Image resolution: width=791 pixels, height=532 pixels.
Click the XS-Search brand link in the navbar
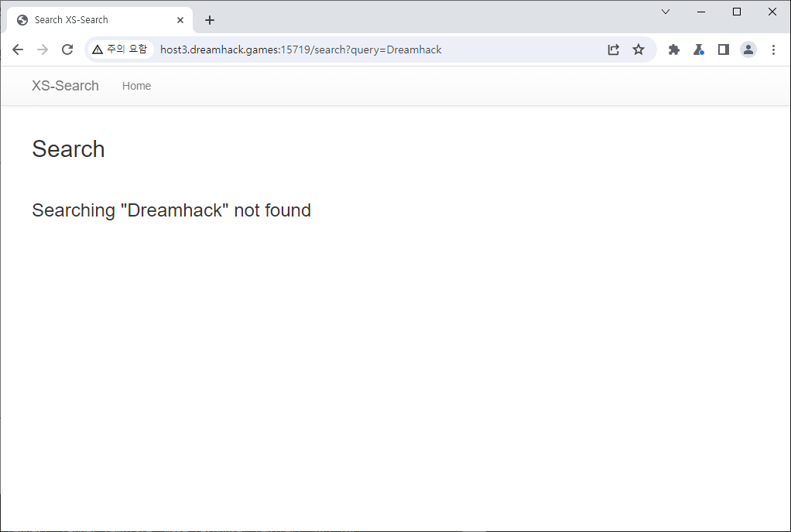click(65, 86)
